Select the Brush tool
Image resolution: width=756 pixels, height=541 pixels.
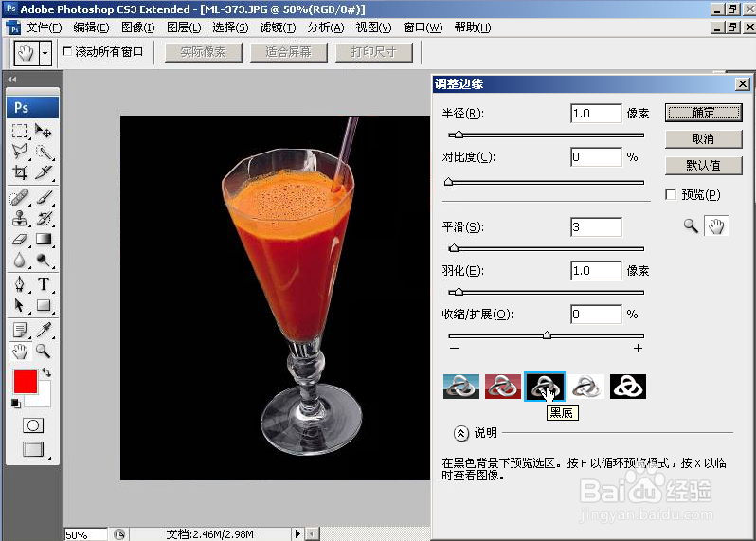44,197
